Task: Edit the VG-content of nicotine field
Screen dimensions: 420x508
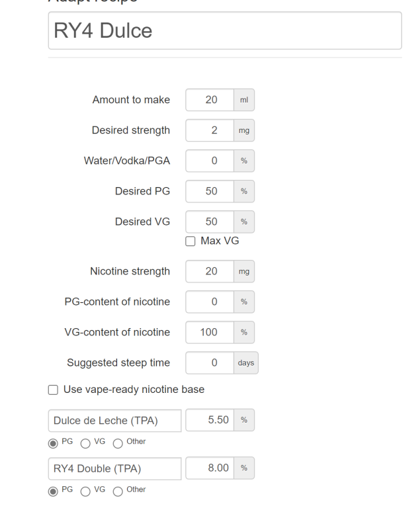Action: pos(210,332)
